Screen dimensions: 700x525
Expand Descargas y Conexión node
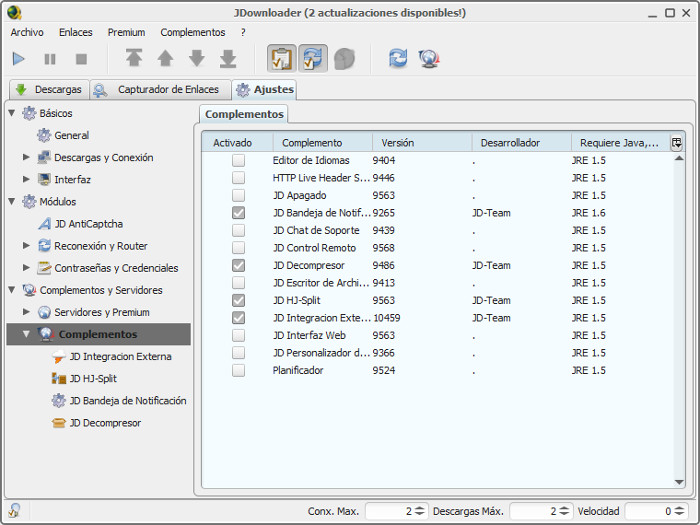26,157
